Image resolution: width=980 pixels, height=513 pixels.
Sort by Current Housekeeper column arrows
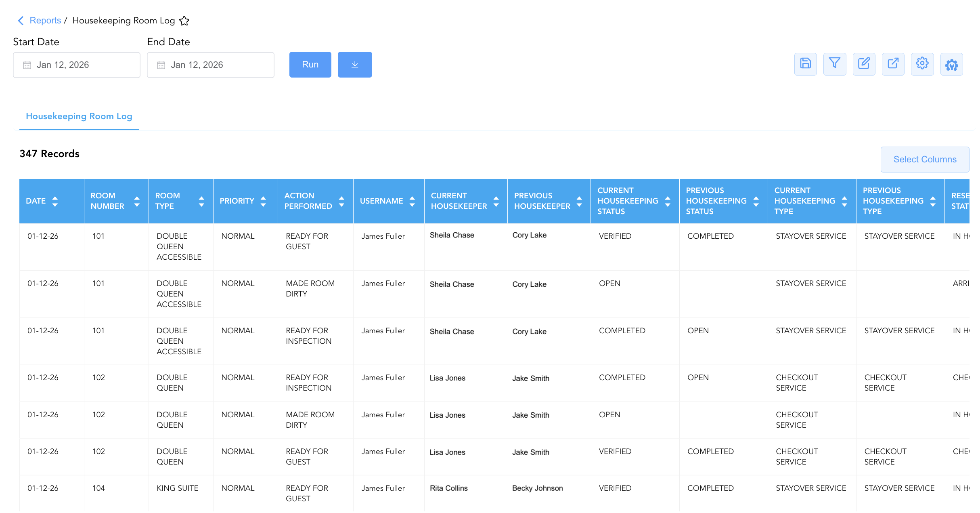click(496, 201)
